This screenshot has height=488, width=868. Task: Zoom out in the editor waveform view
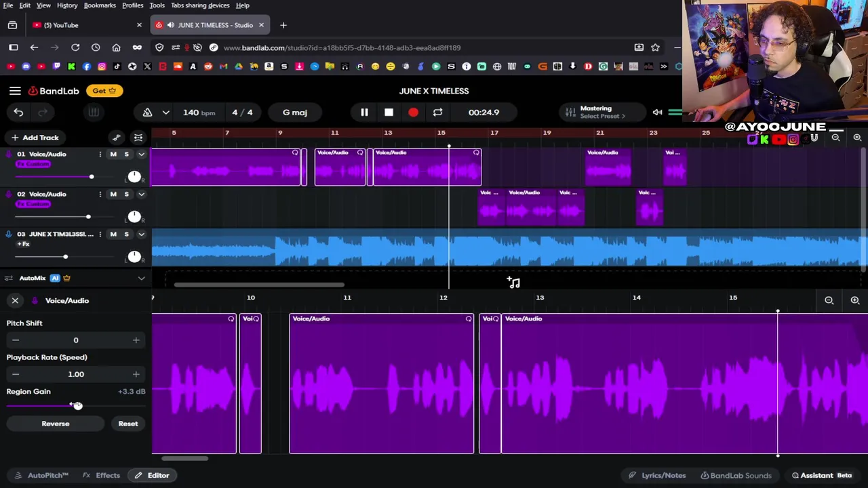pyautogui.click(x=829, y=300)
